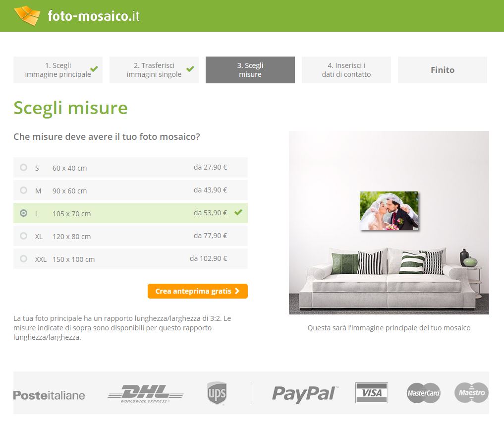
Task: Click the wedding photo preview on the wall
Action: (389, 211)
